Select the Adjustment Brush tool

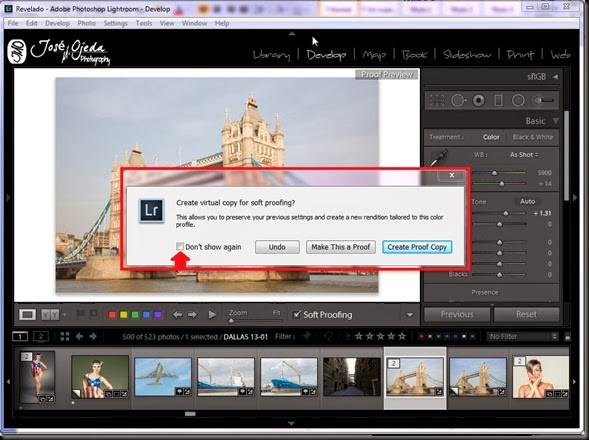(544, 100)
